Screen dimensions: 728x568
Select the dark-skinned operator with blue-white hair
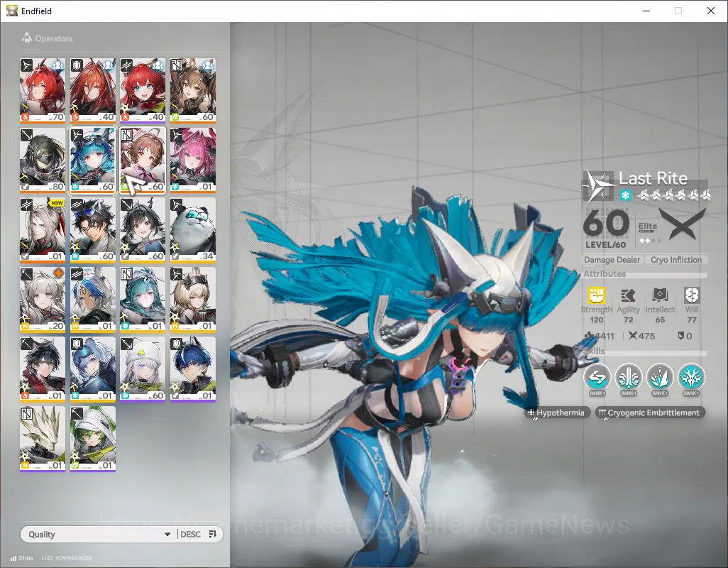tap(92, 300)
